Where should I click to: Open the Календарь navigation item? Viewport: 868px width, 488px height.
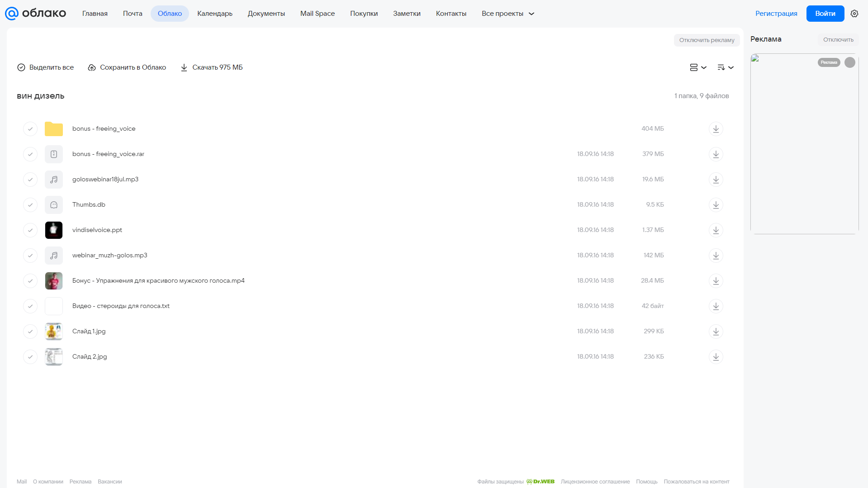[215, 14]
